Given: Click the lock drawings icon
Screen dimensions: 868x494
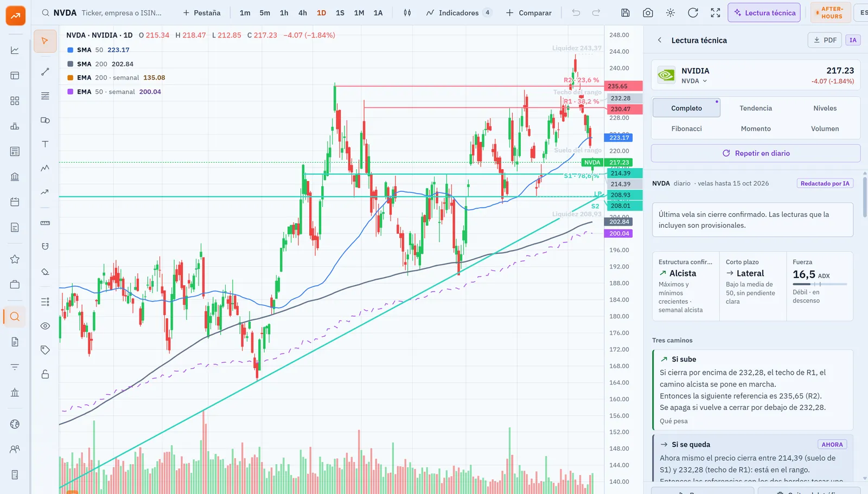Looking at the screenshot, I should coord(45,374).
